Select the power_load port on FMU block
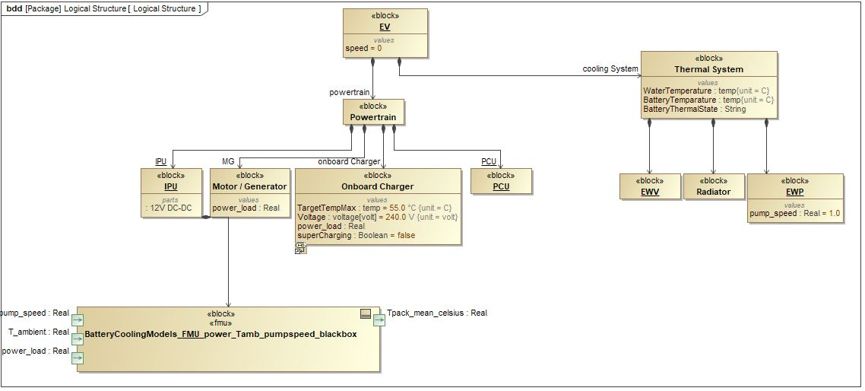Screen dimensions: 865x391 (77, 358)
